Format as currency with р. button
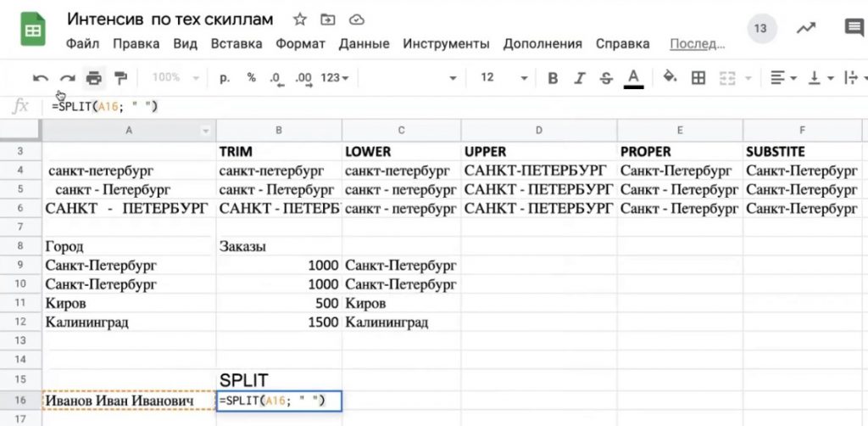 coord(224,78)
